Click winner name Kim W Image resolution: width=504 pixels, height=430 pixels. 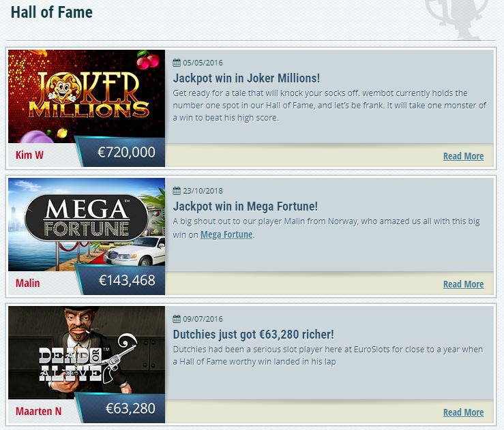29,155
